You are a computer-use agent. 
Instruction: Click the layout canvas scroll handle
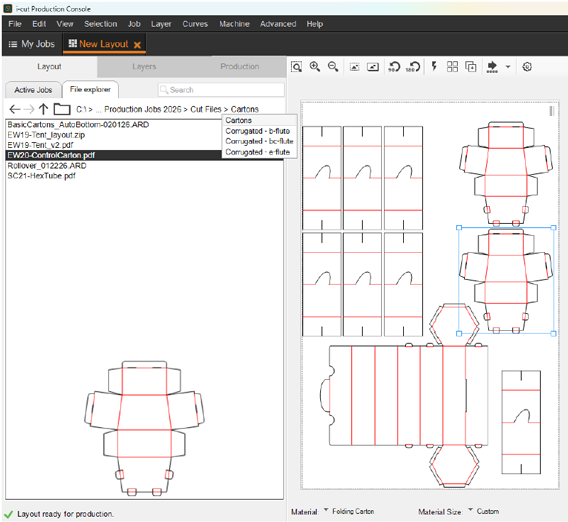coord(551,111)
